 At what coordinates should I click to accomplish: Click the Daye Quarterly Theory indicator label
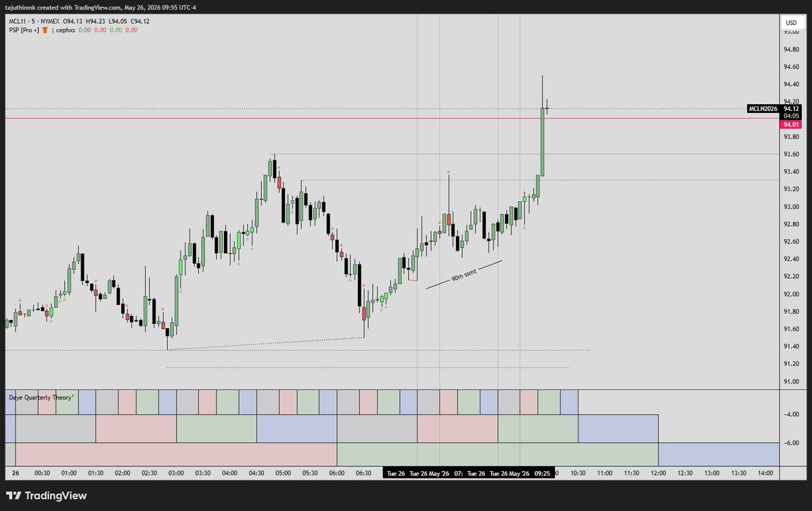pyautogui.click(x=42, y=397)
